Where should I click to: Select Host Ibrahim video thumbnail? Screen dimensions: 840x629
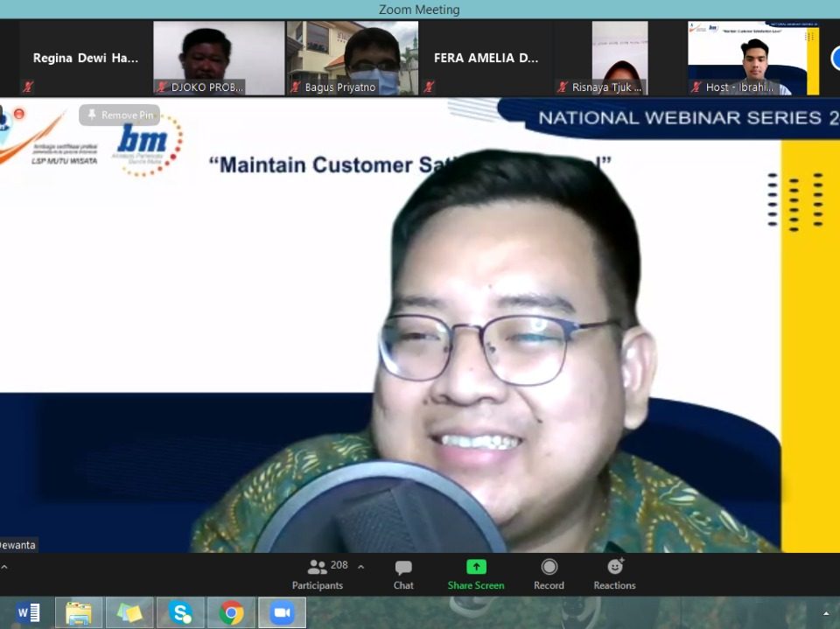[x=753, y=58]
